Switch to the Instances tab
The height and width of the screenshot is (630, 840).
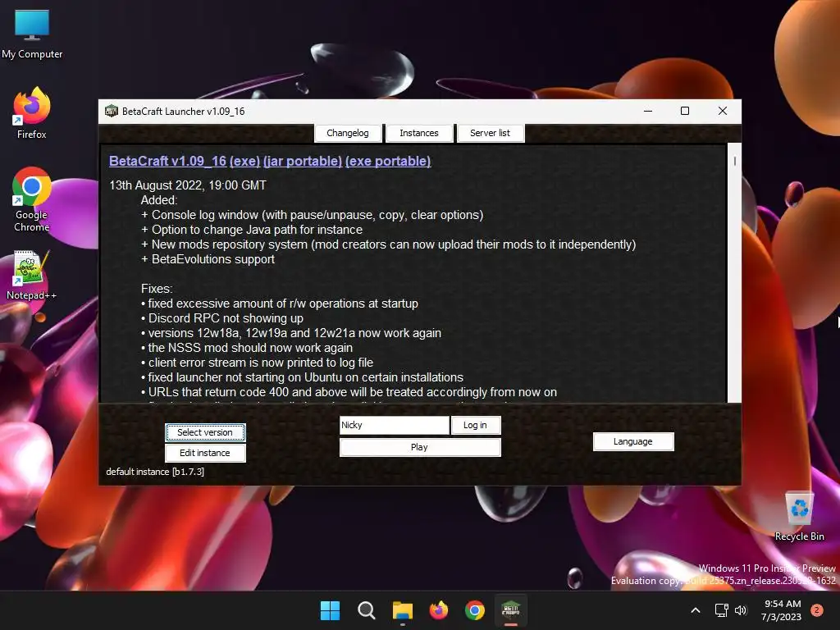(419, 133)
